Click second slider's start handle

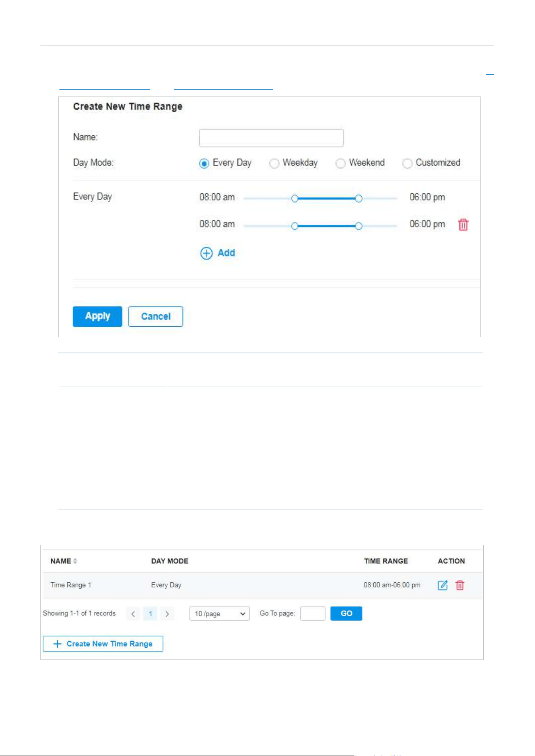click(295, 226)
